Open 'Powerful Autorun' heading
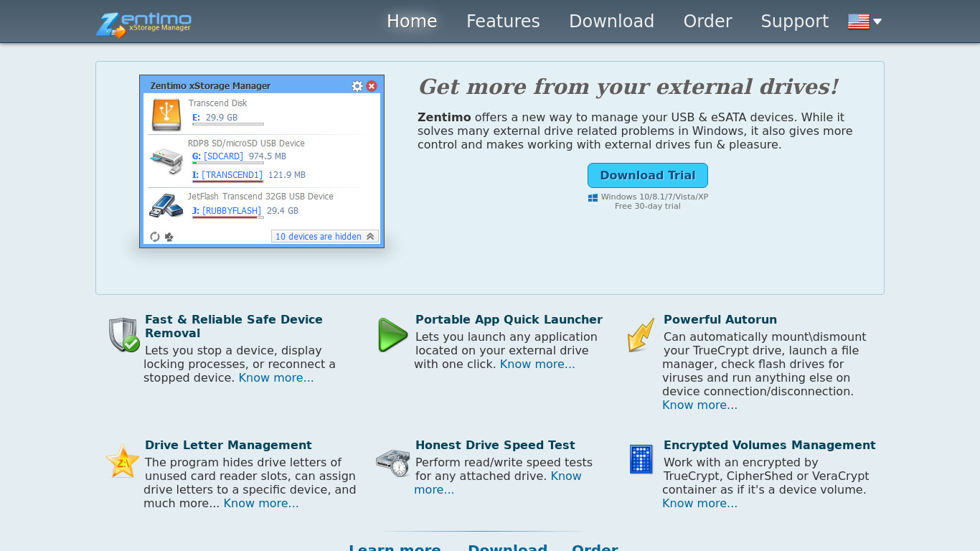This screenshot has width=980, height=551. (720, 320)
